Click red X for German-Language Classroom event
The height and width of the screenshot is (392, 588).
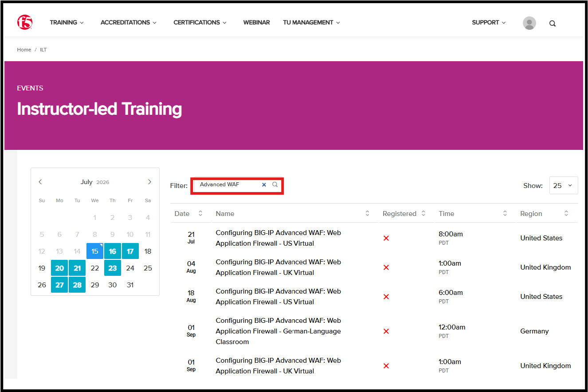click(x=386, y=331)
